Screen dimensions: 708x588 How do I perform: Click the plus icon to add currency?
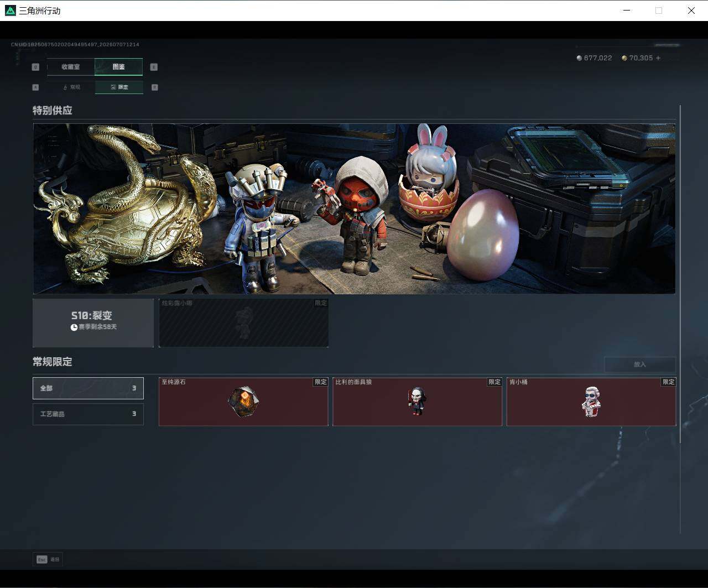click(x=658, y=58)
